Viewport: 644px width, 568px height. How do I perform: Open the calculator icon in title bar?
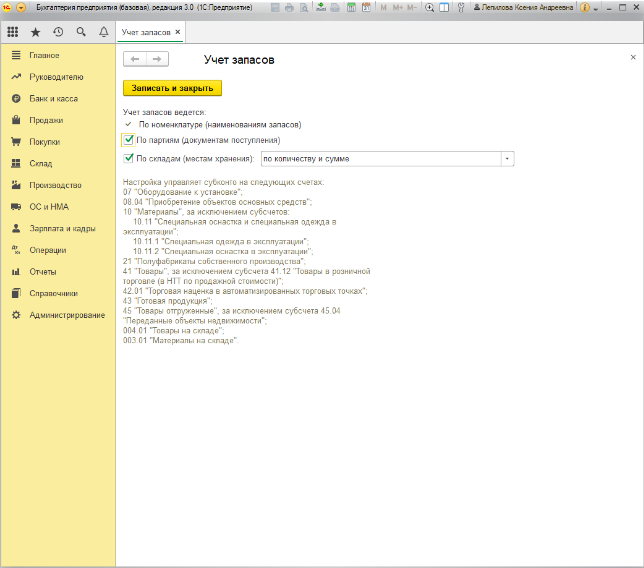coord(351,7)
